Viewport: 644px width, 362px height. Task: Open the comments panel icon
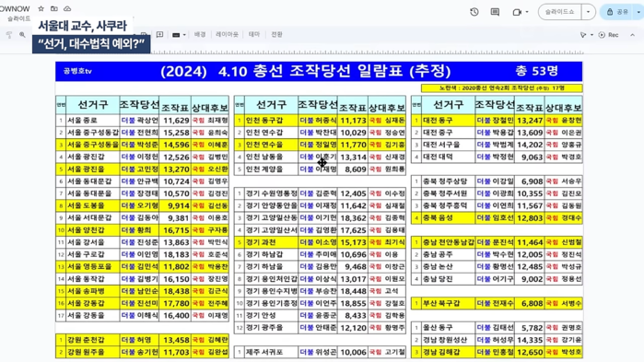495,12
